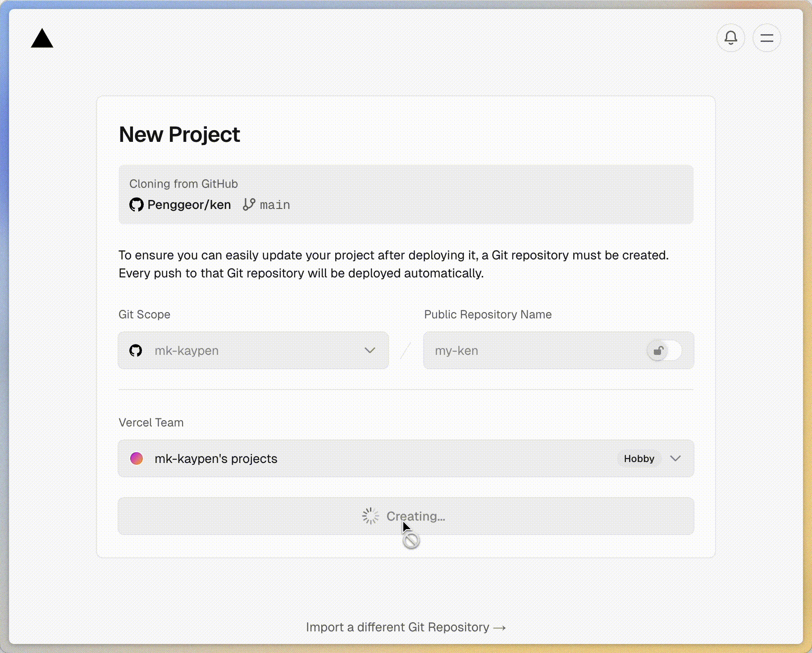Click the Vercel Team label
The height and width of the screenshot is (653, 812).
pos(151,422)
